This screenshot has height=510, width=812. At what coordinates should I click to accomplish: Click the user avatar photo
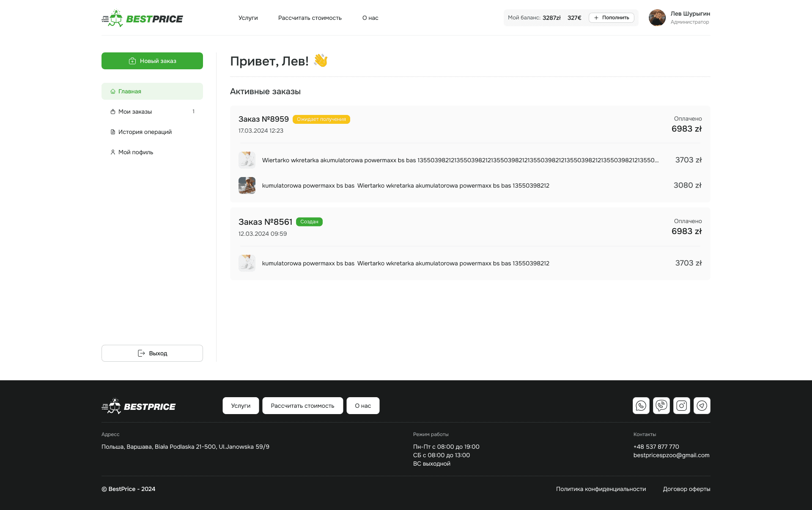(x=657, y=18)
